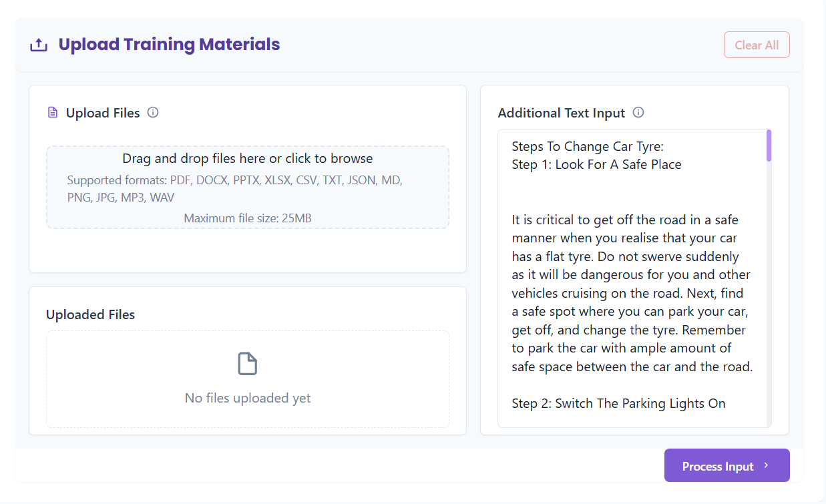The width and height of the screenshot is (826, 504).
Task: Click the Upload Training Materials heading
Action: pos(169,45)
